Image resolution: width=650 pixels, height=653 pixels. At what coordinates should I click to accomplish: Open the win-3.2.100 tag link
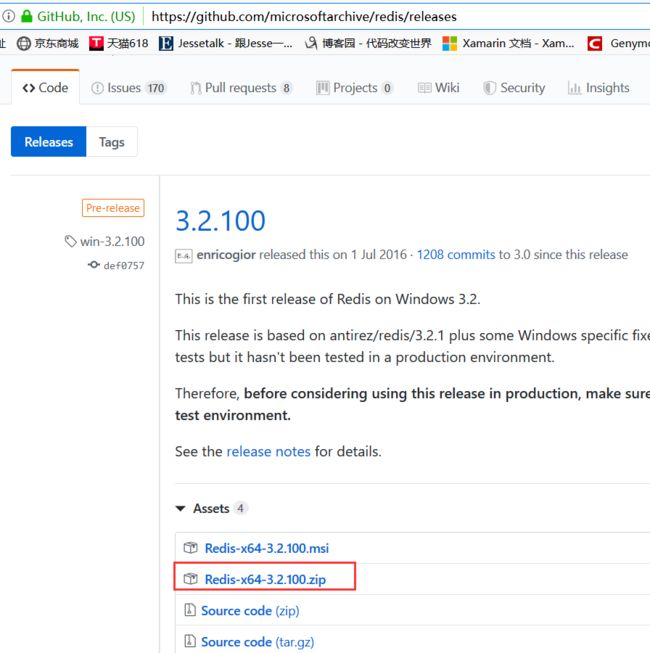112,241
